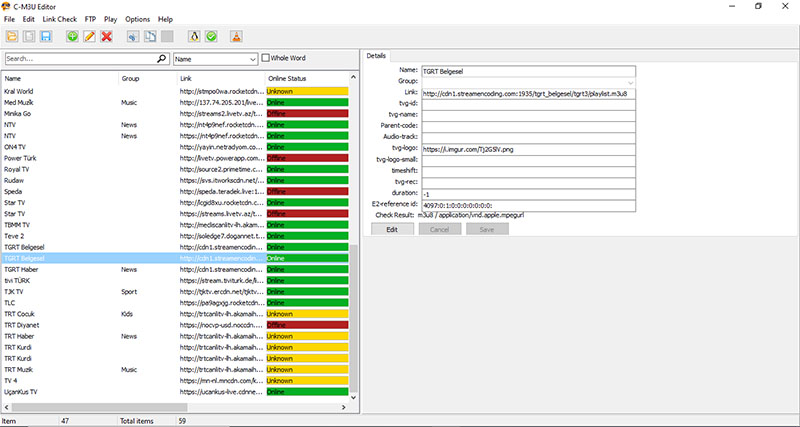Open the Link Check menu
800x427 pixels.
60,19
